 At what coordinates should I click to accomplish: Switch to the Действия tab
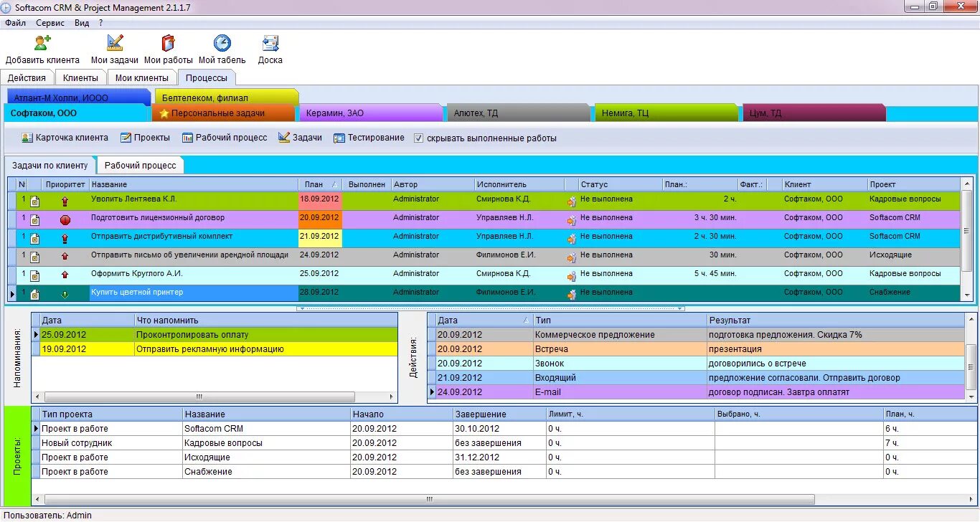tap(27, 77)
